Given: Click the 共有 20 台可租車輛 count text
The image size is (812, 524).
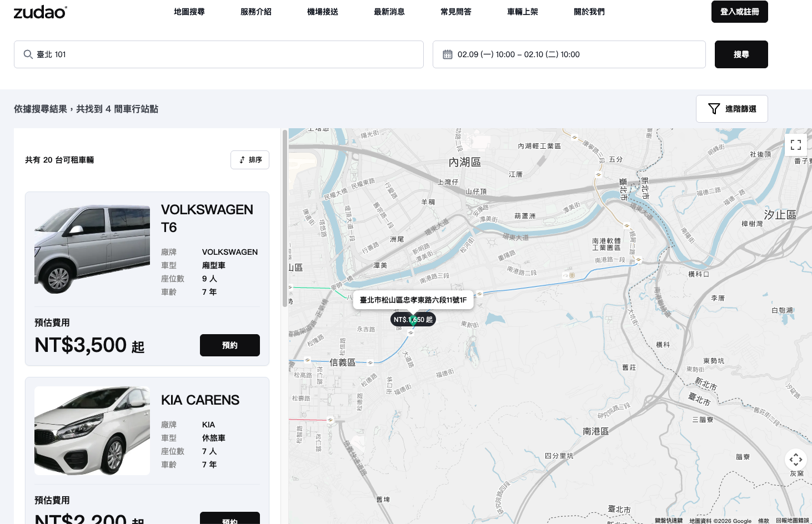Looking at the screenshot, I should tap(59, 160).
